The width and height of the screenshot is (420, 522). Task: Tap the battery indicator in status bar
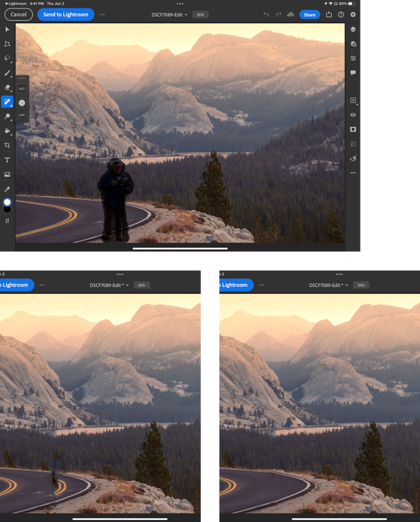tap(351, 3)
